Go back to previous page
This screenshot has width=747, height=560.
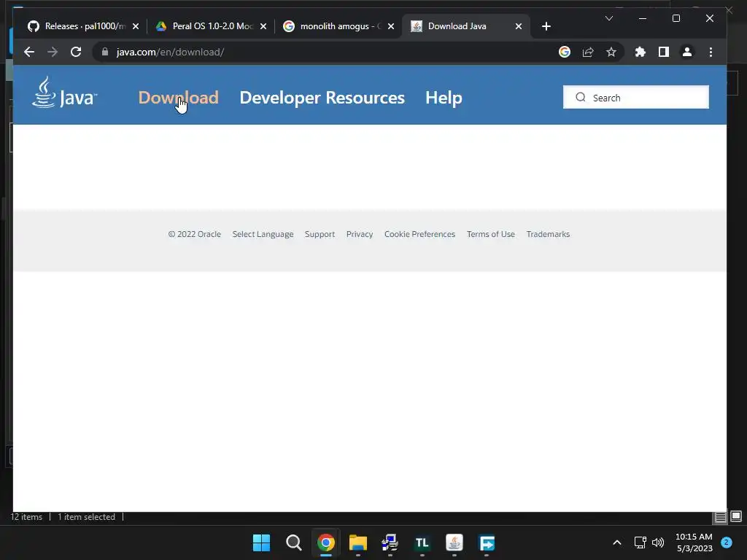pyautogui.click(x=29, y=52)
